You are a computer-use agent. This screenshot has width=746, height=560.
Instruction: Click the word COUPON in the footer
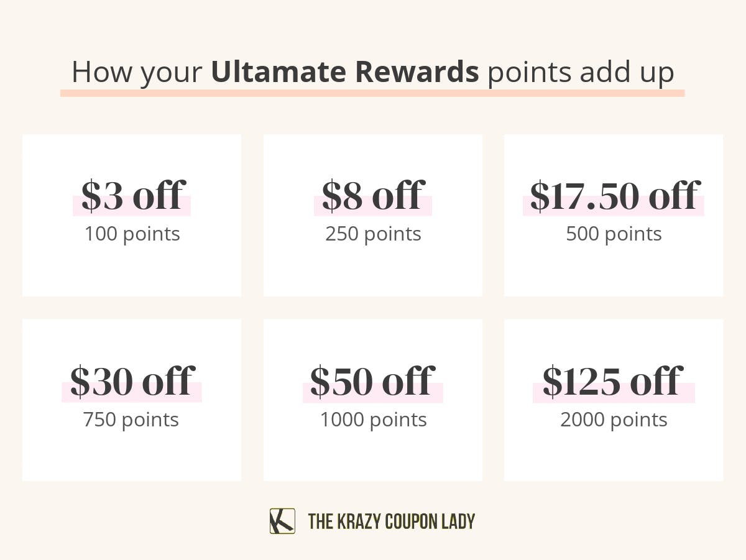tap(409, 521)
